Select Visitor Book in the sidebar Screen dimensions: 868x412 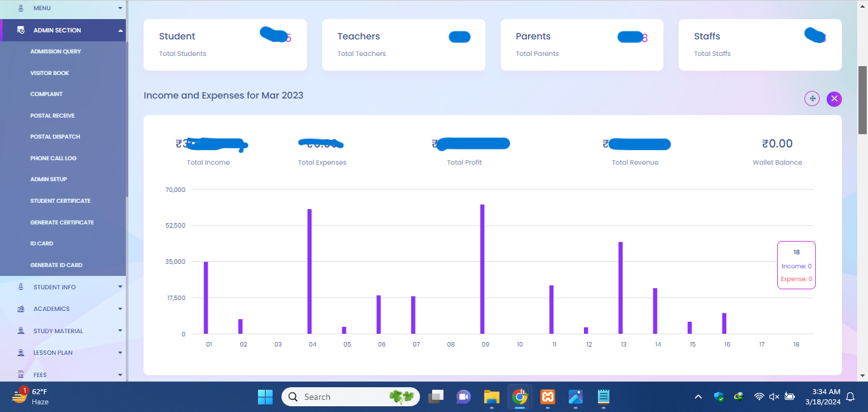click(x=50, y=73)
